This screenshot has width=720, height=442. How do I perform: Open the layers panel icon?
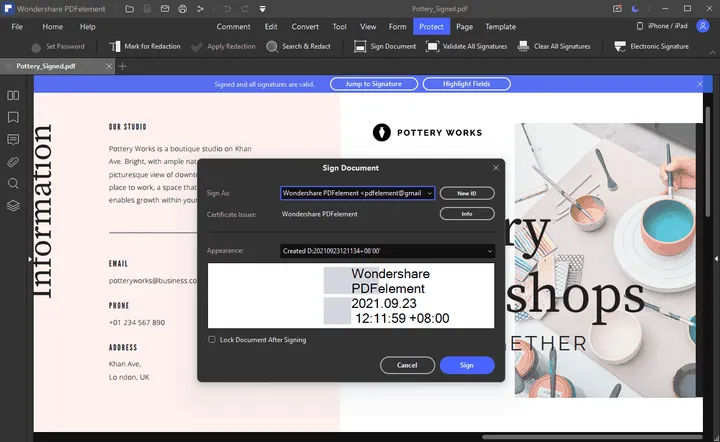13,206
